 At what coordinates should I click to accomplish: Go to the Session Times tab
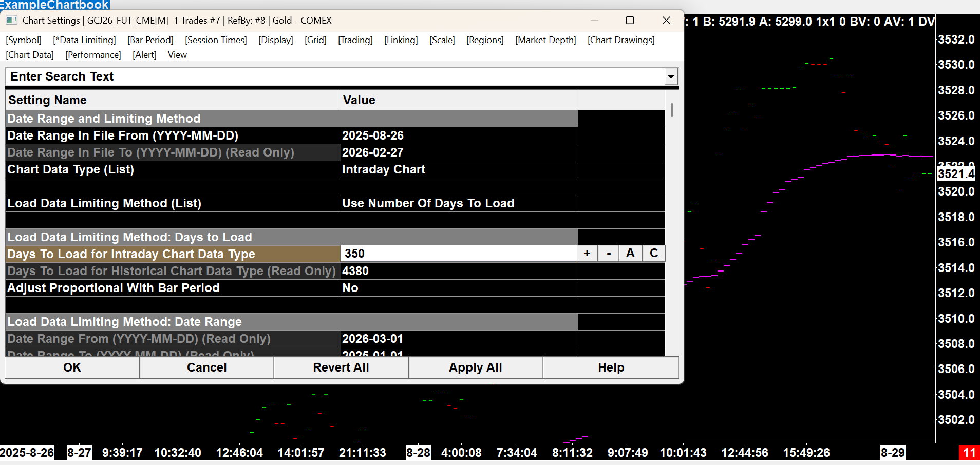[216, 40]
